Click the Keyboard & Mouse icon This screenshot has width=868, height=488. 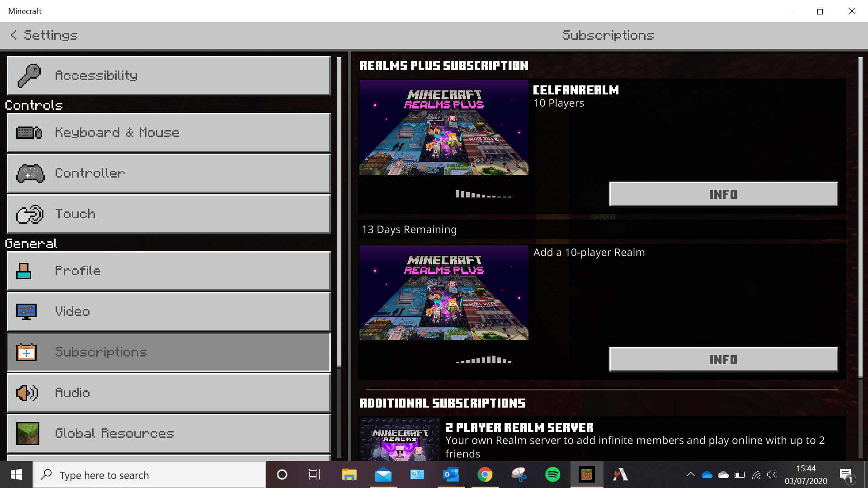click(x=29, y=133)
